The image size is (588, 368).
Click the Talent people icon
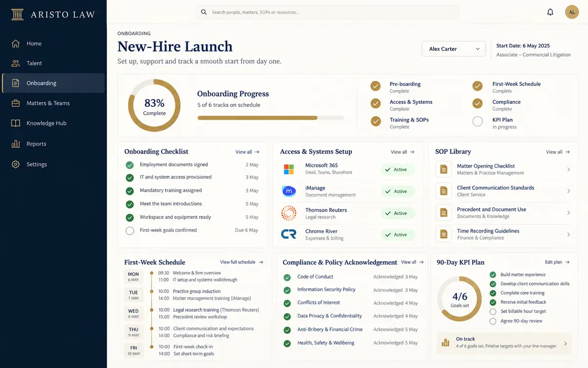point(16,63)
